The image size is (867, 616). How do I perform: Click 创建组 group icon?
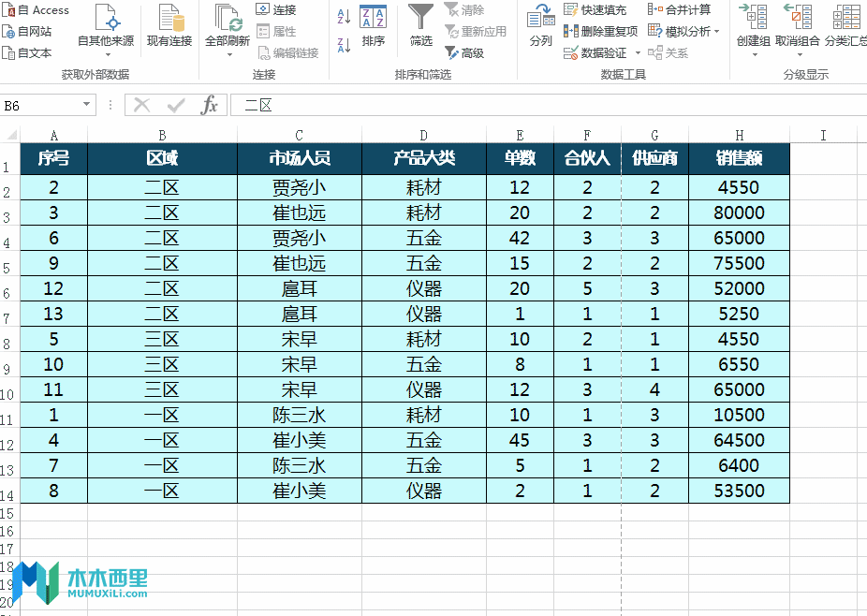pyautogui.click(x=753, y=17)
